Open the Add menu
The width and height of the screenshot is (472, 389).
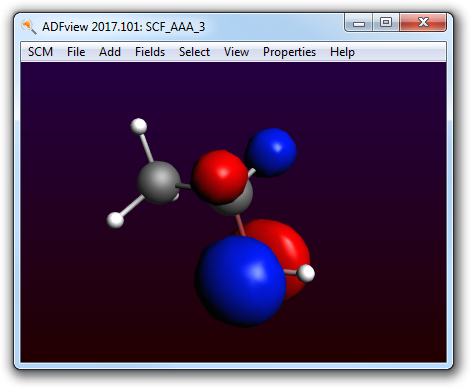click(110, 52)
